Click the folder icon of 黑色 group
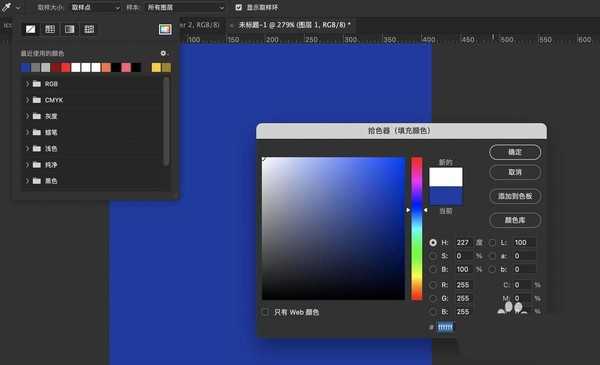The width and height of the screenshot is (600, 365). click(37, 181)
